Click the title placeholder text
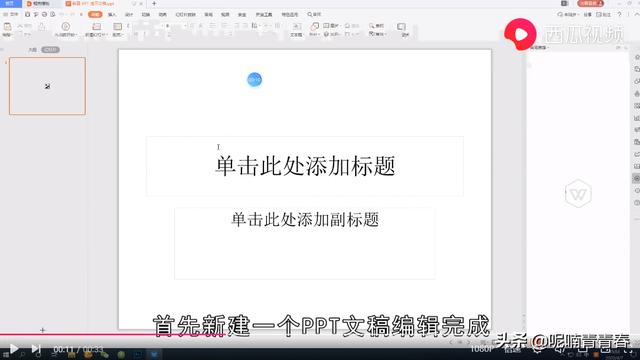Viewport: 640px width, 360px height. pos(305,166)
